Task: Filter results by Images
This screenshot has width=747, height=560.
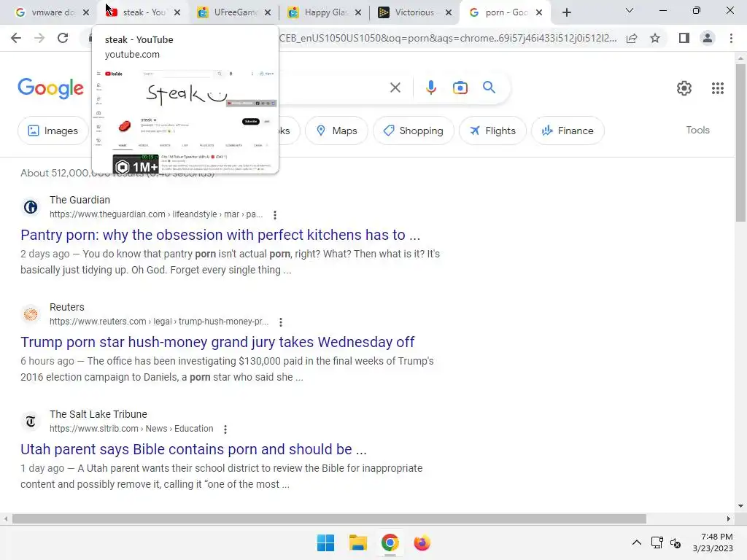Action: click(53, 131)
